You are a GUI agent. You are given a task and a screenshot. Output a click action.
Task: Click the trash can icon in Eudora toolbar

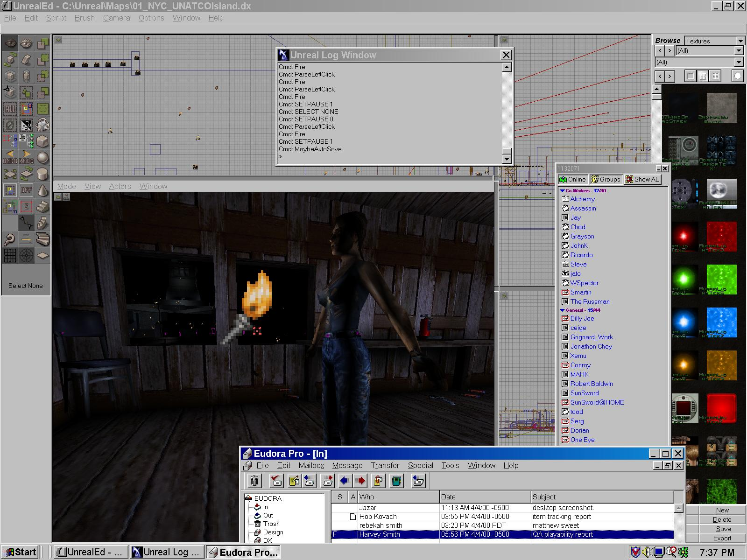[254, 481]
